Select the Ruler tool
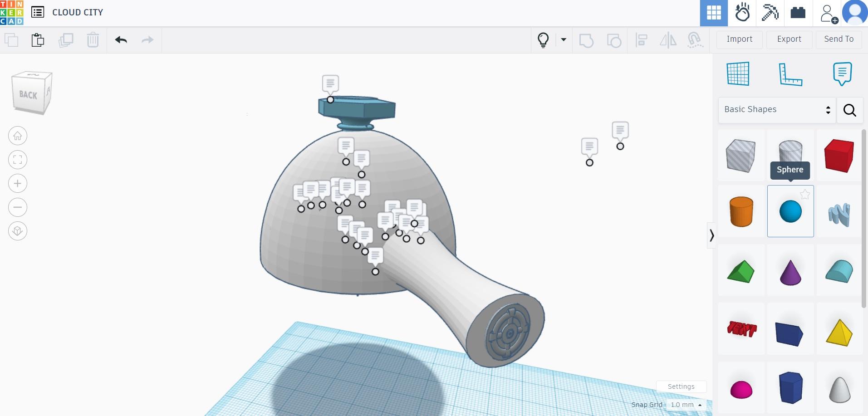The image size is (868, 416). pyautogui.click(x=790, y=74)
